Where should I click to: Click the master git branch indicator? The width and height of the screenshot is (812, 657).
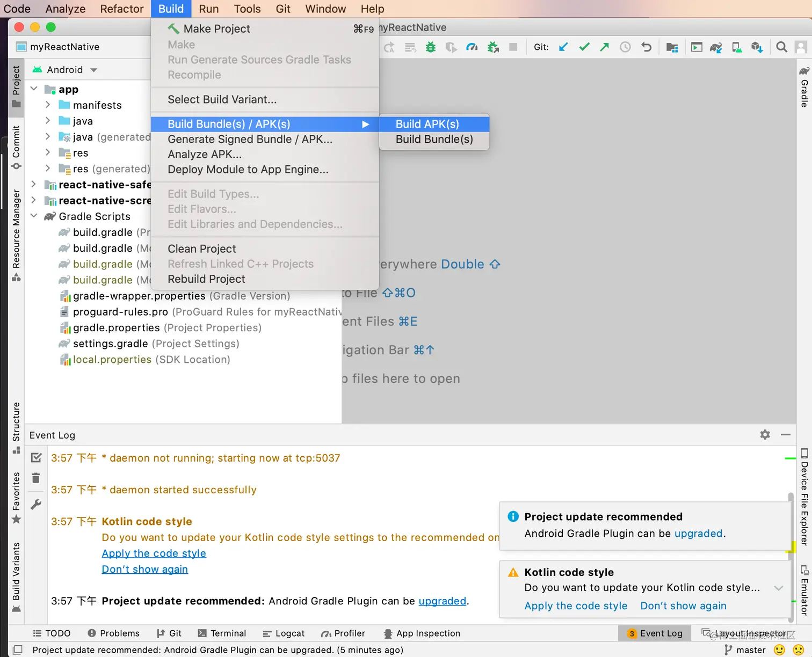coord(745,649)
